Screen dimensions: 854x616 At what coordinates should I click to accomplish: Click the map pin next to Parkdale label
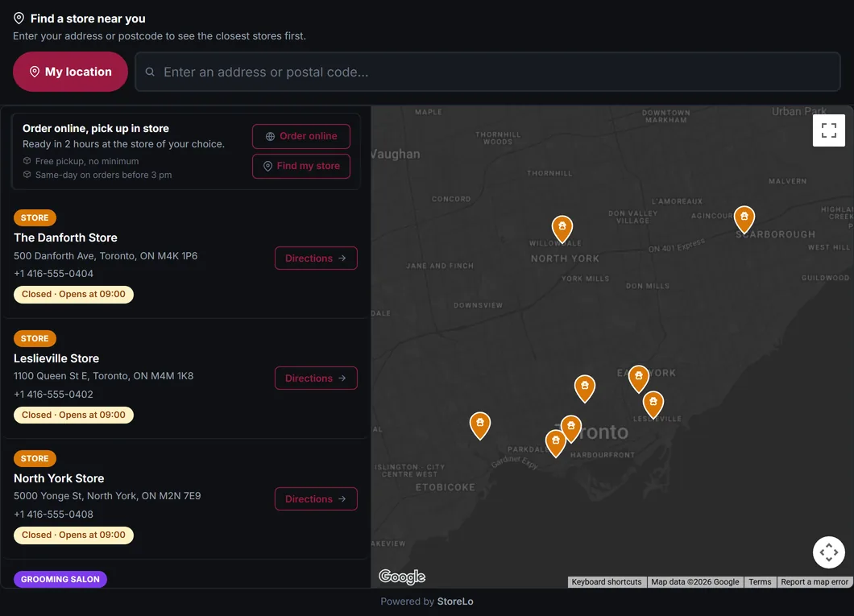556,444
